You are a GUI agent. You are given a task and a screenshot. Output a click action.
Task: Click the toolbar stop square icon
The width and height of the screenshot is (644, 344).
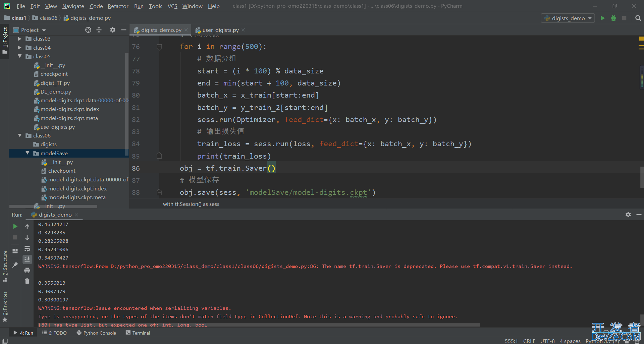(x=624, y=18)
